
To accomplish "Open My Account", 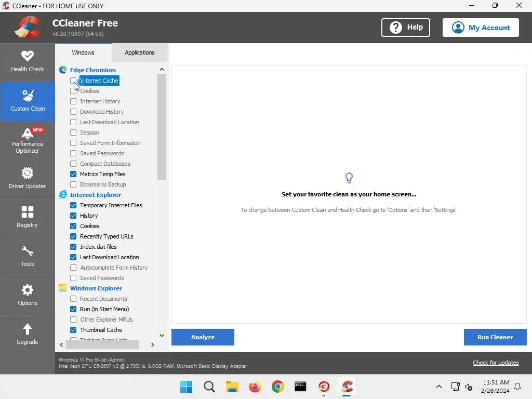I will [481, 28].
